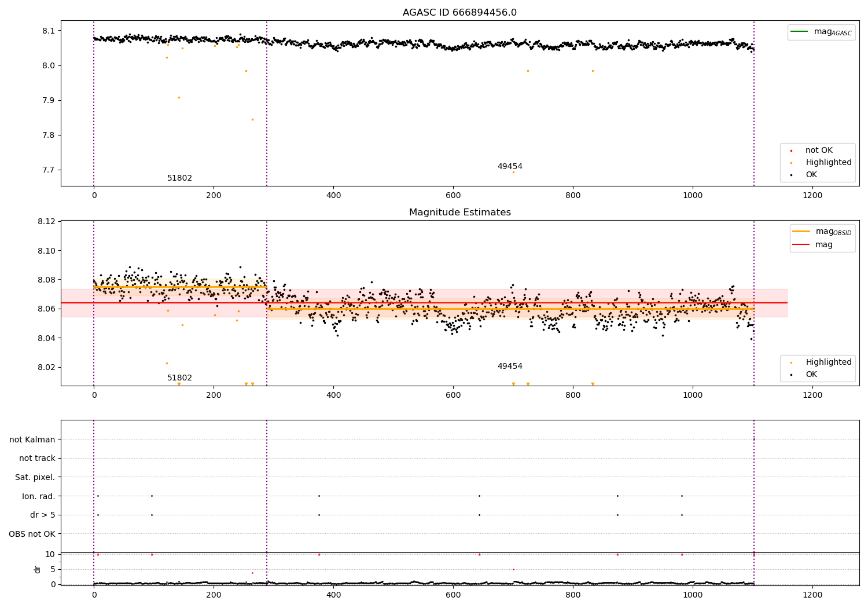
Task: Click the 'not OK' legend entry in top plot
Action: [x=819, y=151]
